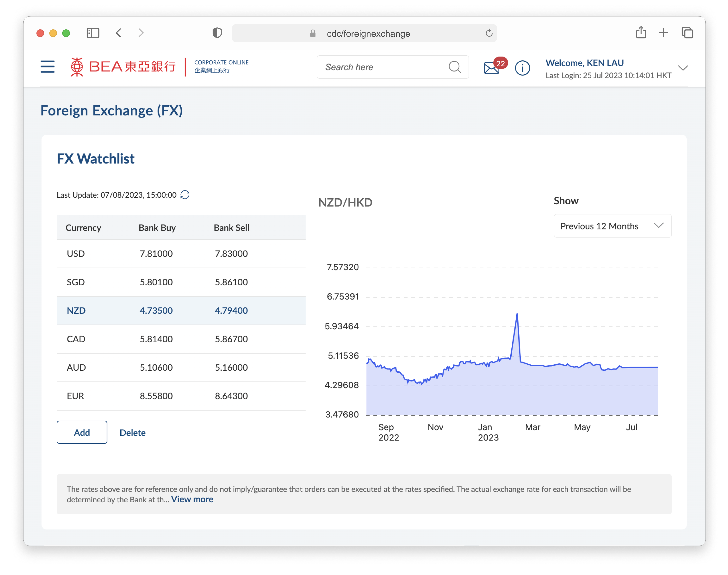Select the NZD currency row
The height and width of the screenshot is (575, 728).
[x=181, y=310]
